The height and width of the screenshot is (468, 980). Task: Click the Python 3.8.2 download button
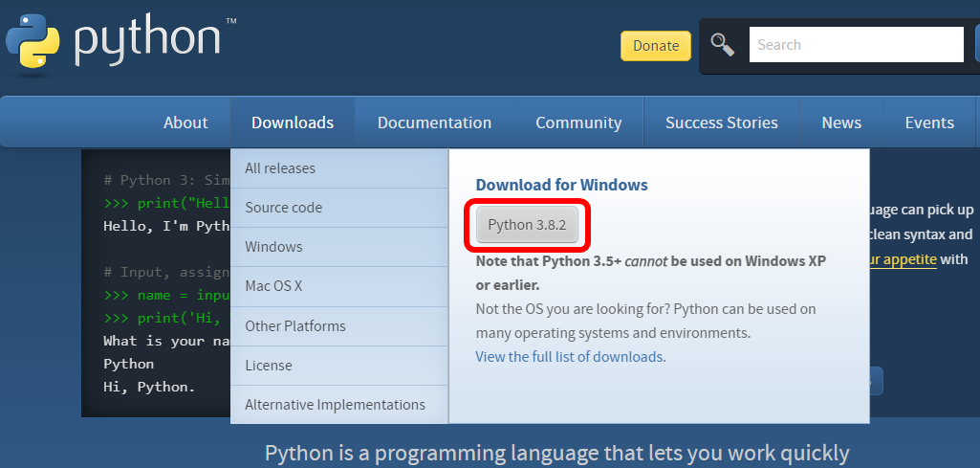click(x=527, y=225)
